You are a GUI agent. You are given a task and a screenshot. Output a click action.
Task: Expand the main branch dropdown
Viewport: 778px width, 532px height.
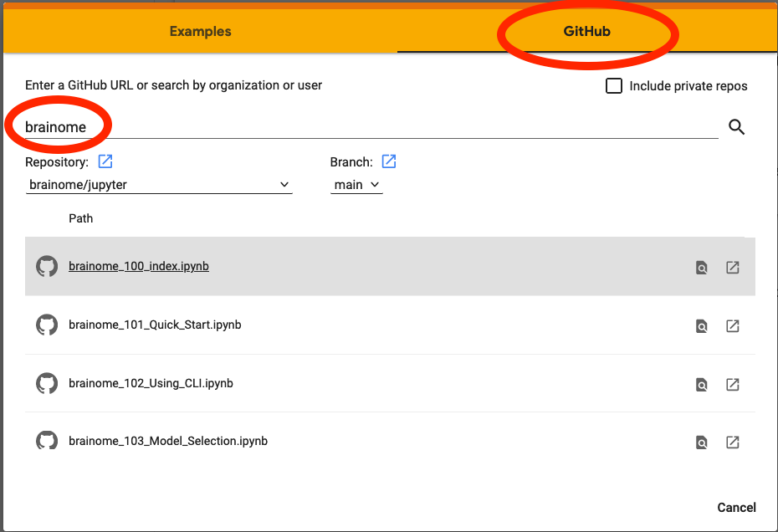[356, 185]
